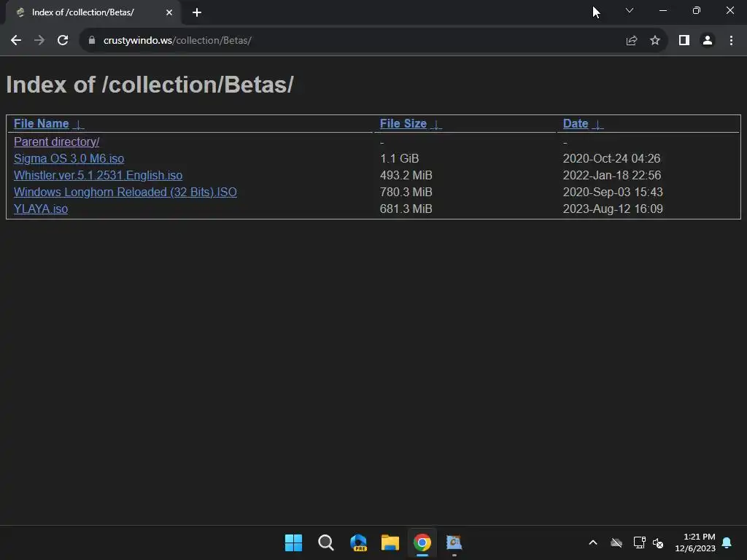Click the 493.2 MiB file size
The width and height of the screenshot is (747, 560).
(x=406, y=175)
